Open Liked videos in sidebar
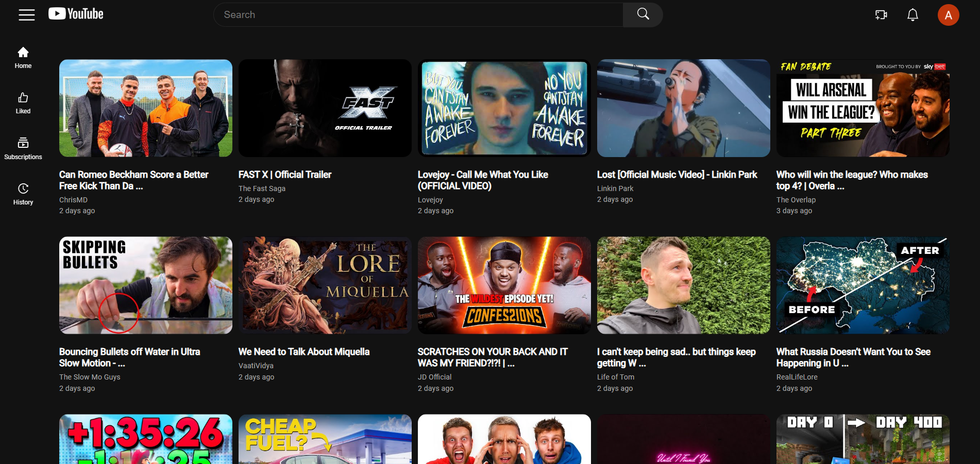Screen dimensions: 980x464 point(23,103)
